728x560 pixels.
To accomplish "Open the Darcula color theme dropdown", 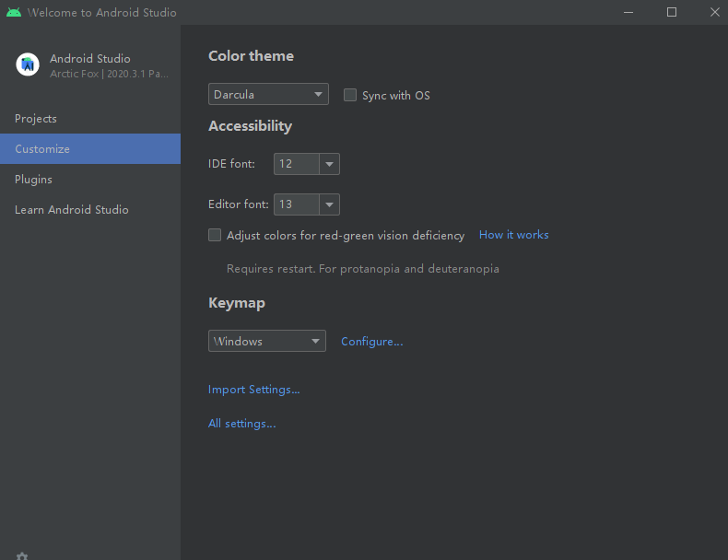I will [268, 94].
